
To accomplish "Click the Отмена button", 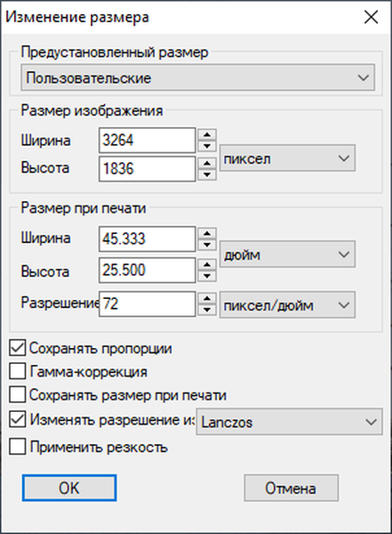I will pos(291,488).
